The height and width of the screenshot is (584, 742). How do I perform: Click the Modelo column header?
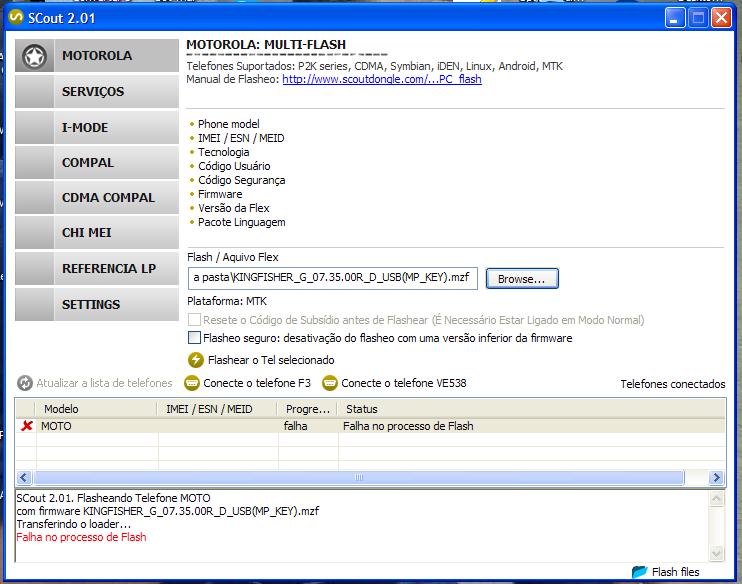tap(96, 409)
